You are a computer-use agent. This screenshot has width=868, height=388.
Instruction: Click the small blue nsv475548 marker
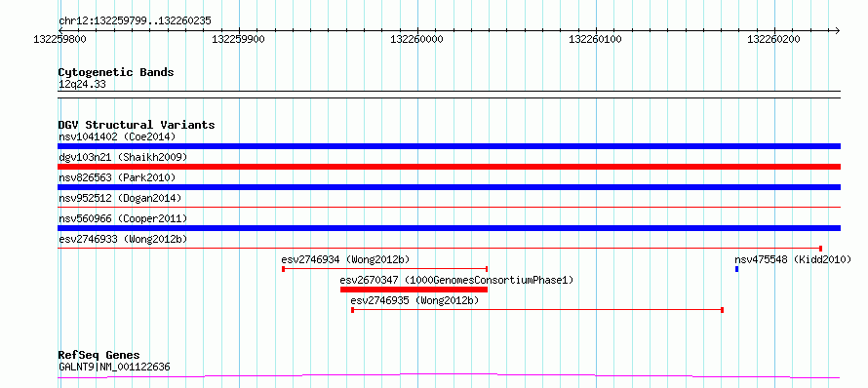pos(736,269)
